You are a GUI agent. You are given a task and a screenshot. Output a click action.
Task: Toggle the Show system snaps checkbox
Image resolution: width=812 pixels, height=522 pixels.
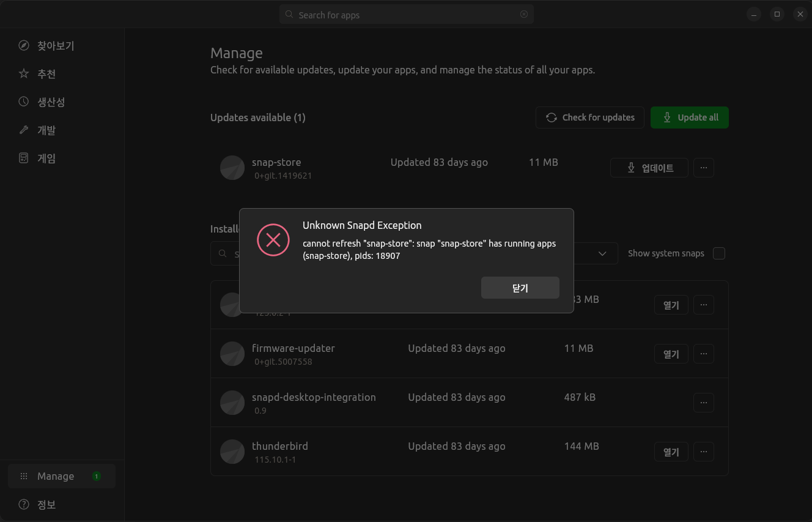coord(719,253)
